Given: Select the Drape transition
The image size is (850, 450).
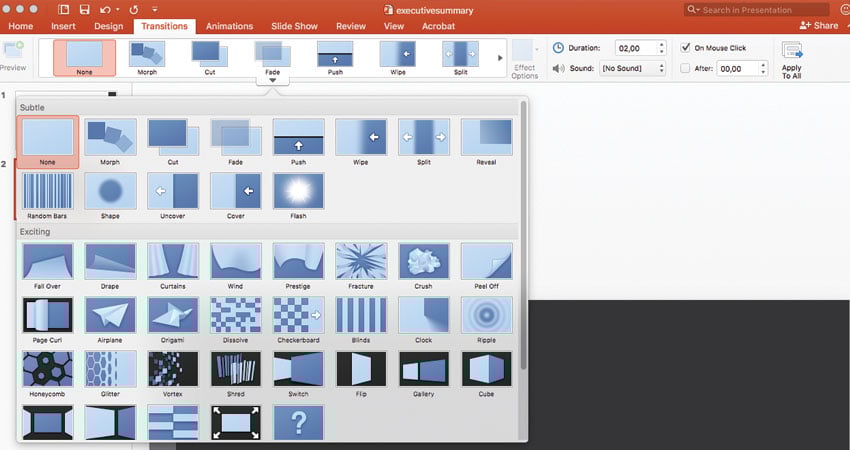Looking at the screenshot, I should pyautogui.click(x=110, y=266).
